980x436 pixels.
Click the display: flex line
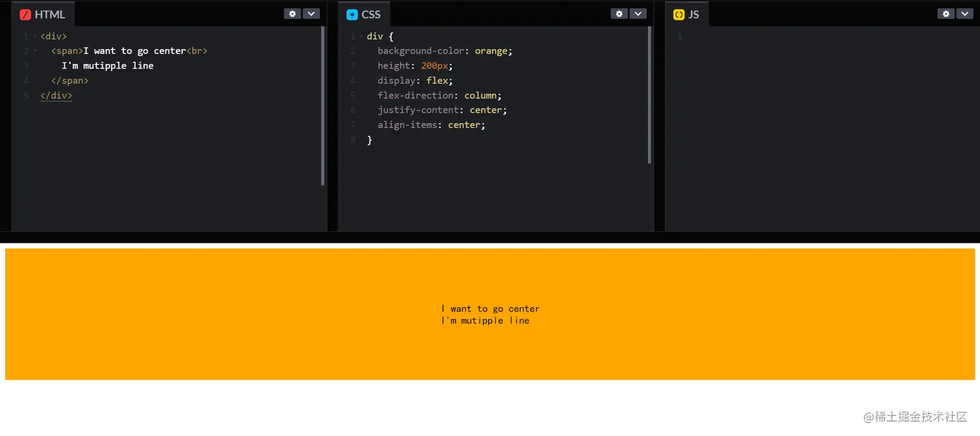[415, 80]
